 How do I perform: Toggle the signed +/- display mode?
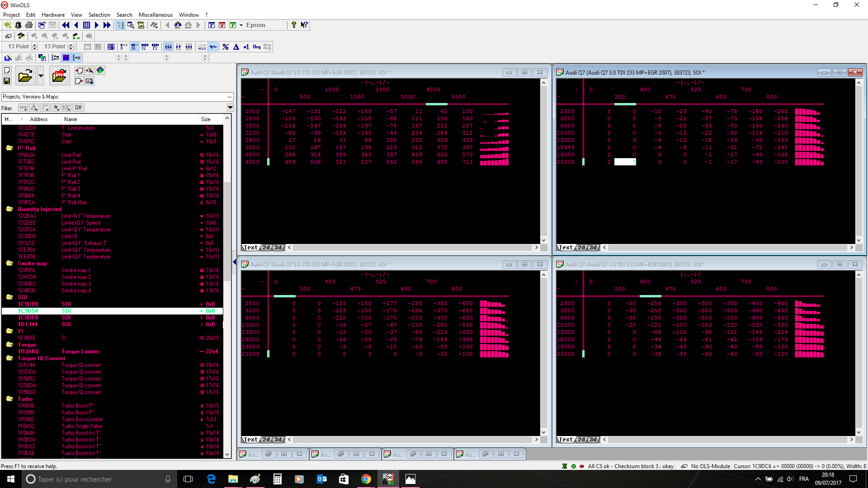[213, 47]
